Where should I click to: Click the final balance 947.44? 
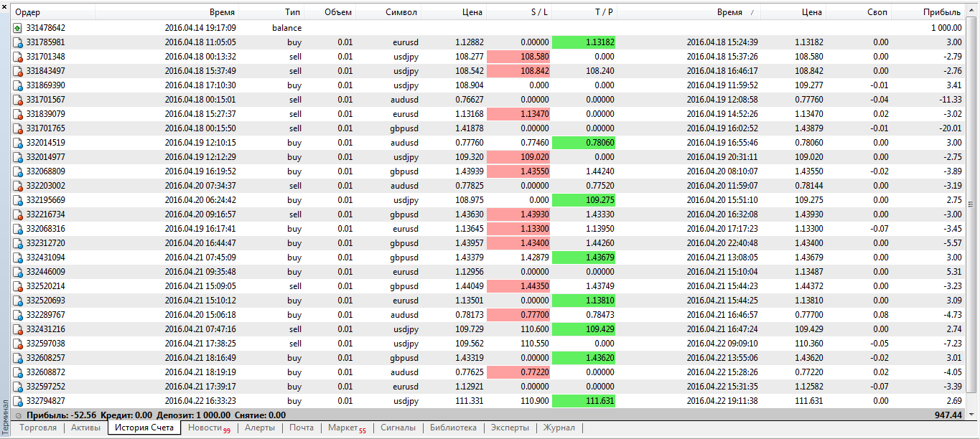948,415
